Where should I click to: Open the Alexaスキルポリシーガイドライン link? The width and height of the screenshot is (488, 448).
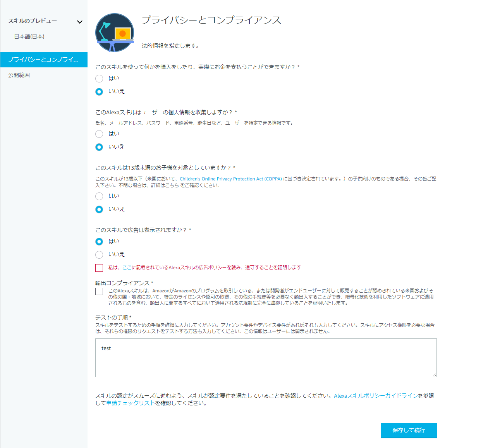point(375,395)
